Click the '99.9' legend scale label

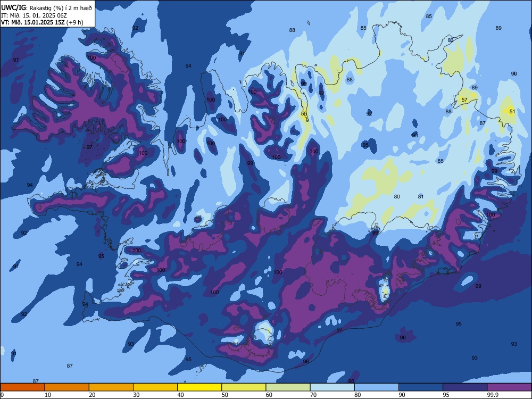click(x=493, y=395)
